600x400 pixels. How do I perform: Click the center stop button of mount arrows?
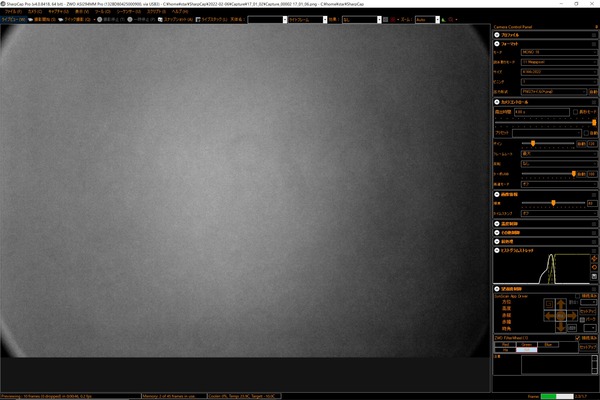click(x=561, y=316)
